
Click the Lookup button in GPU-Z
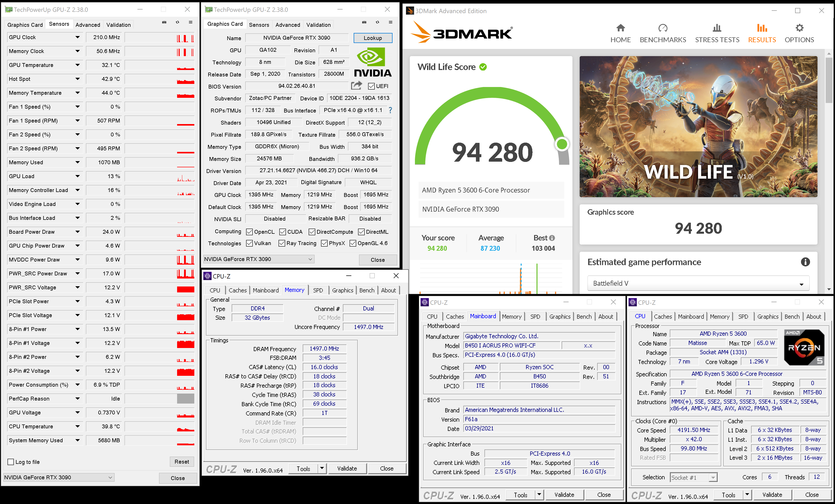point(373,38)
